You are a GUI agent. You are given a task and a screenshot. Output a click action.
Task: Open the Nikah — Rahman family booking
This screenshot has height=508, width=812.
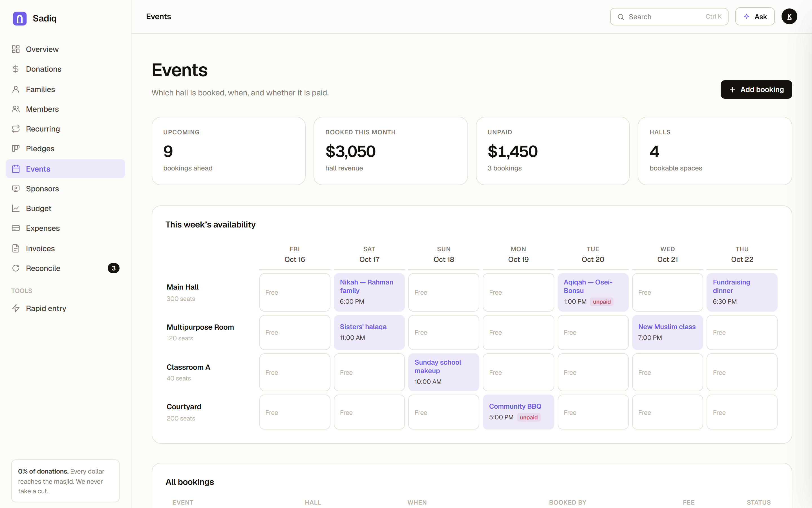369,292
